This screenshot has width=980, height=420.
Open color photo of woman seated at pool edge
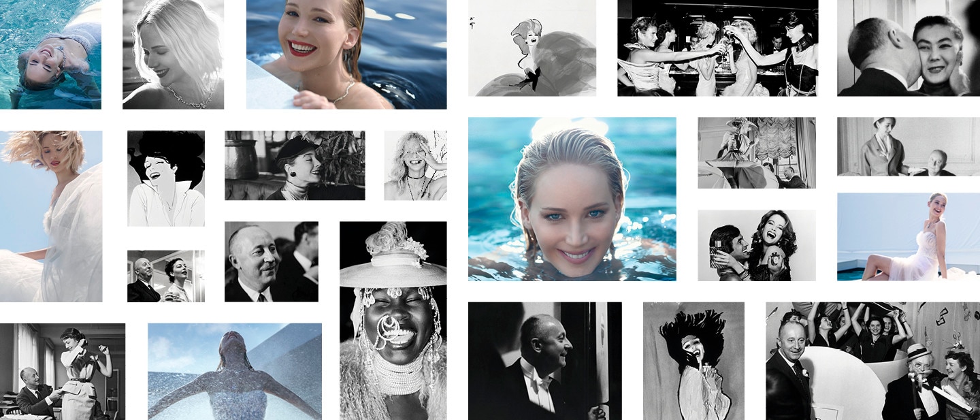909,237
